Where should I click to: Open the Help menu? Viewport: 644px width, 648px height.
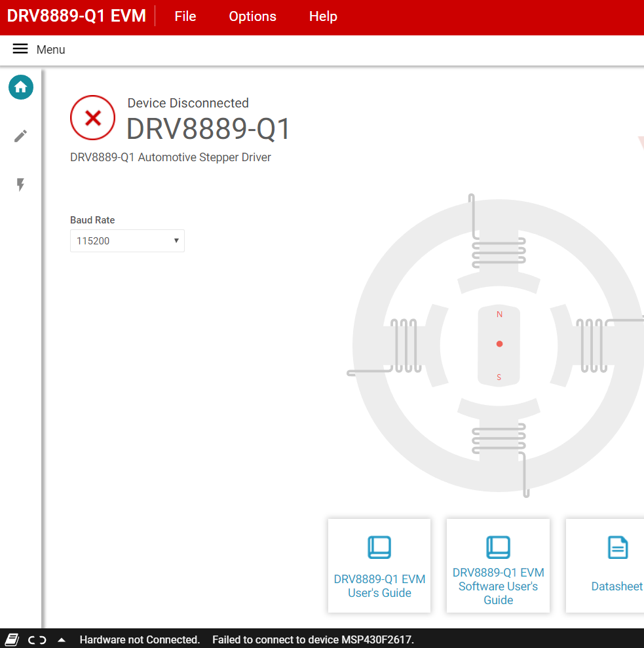(x=323, y=16)
